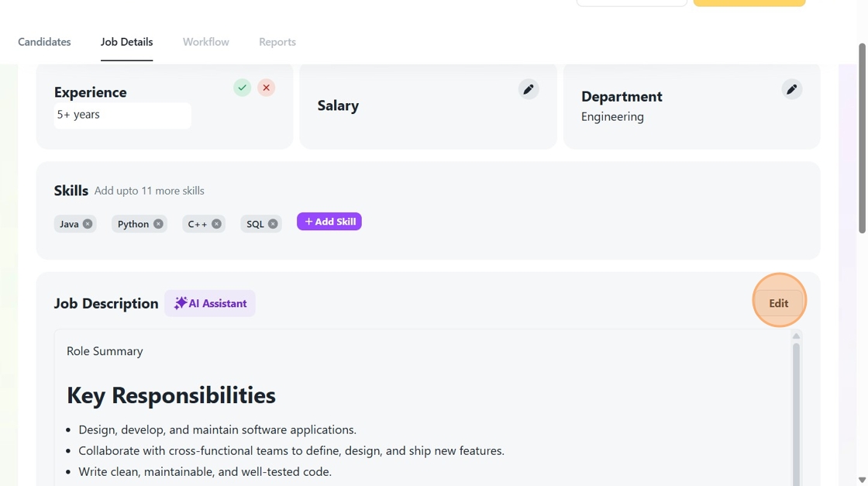868x486 pixels.
Task: Click the Java skill label
Action: click(69, 224)
